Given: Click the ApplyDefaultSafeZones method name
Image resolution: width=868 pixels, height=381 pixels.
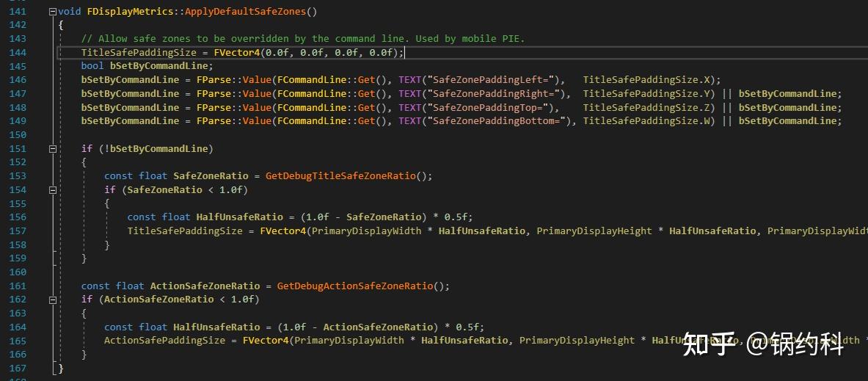Looking at the screenshot, I should [x=245, y=11].
